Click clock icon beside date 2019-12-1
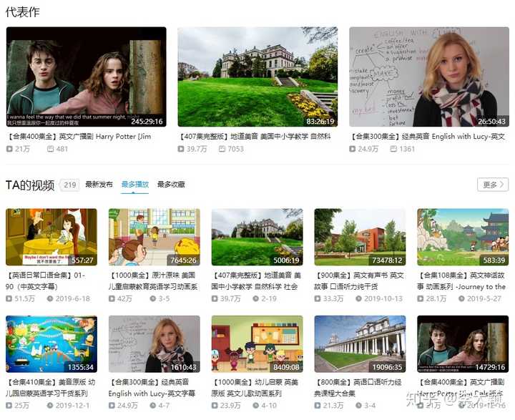Screen dimensions: 515x420 [50, 406]
